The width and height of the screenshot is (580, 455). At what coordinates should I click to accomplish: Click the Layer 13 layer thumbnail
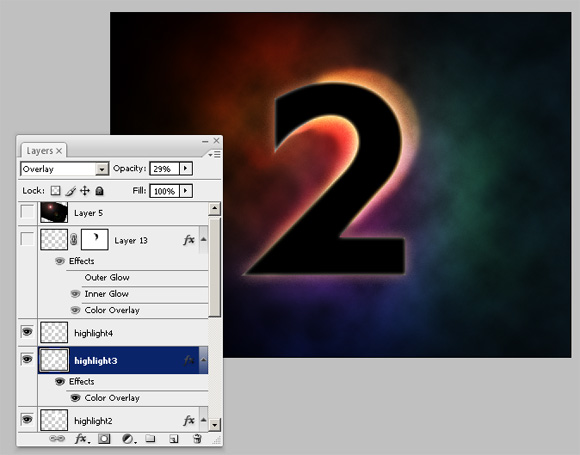pos(54,239)
